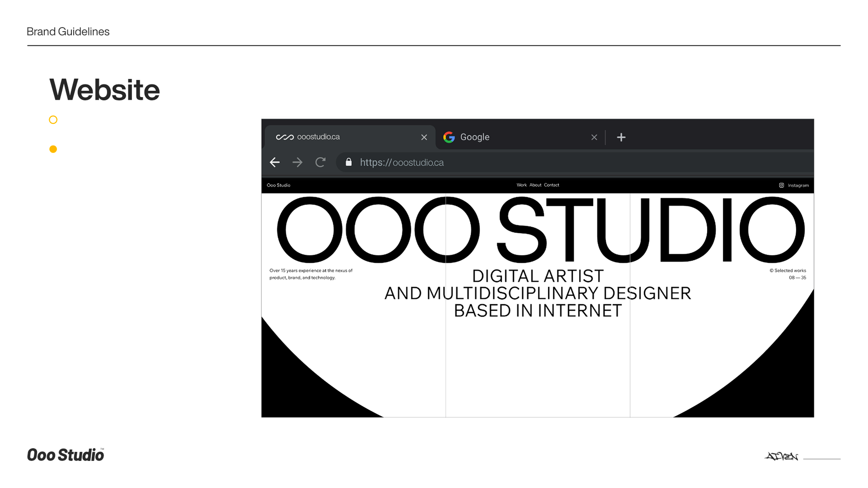Click the Brand Guidelines header text
Screen dimensions: 868x488
tap(68, 31)
